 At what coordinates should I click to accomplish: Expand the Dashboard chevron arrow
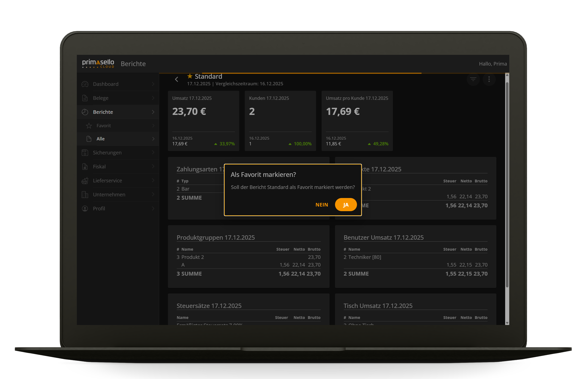153,84
